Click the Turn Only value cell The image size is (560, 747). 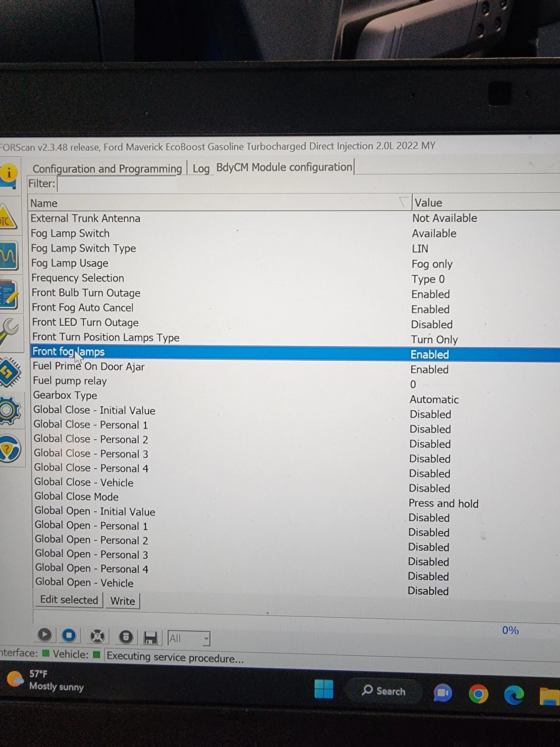coord(434,339)
